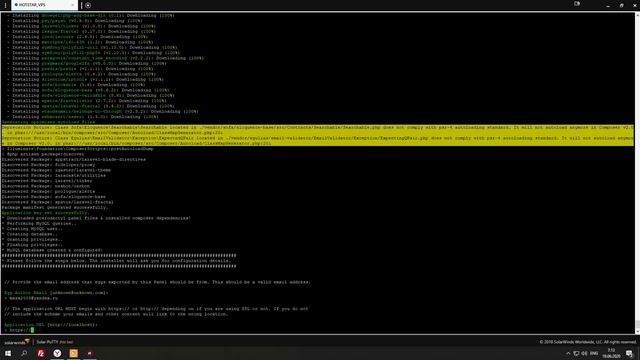Open the Windows Start menu
The width and height of the screenshot is (640, 360).
tap(8, 353)
